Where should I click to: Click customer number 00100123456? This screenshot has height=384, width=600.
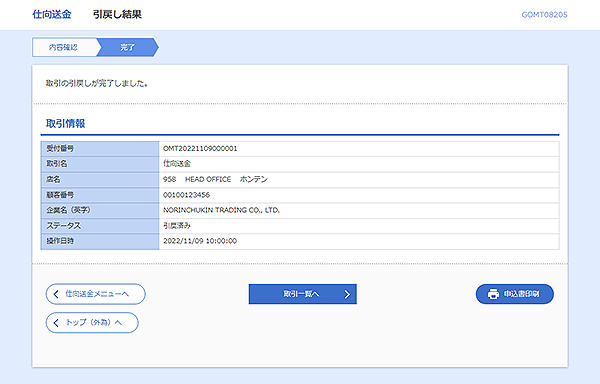point(186,195)
